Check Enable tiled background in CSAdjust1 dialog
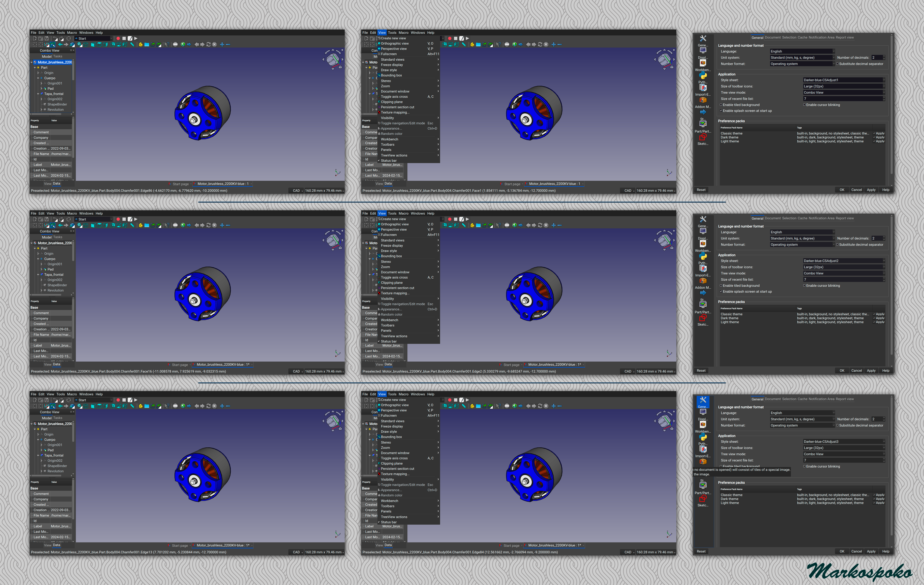Screen dimensions: 924x585 pos(721,105)
